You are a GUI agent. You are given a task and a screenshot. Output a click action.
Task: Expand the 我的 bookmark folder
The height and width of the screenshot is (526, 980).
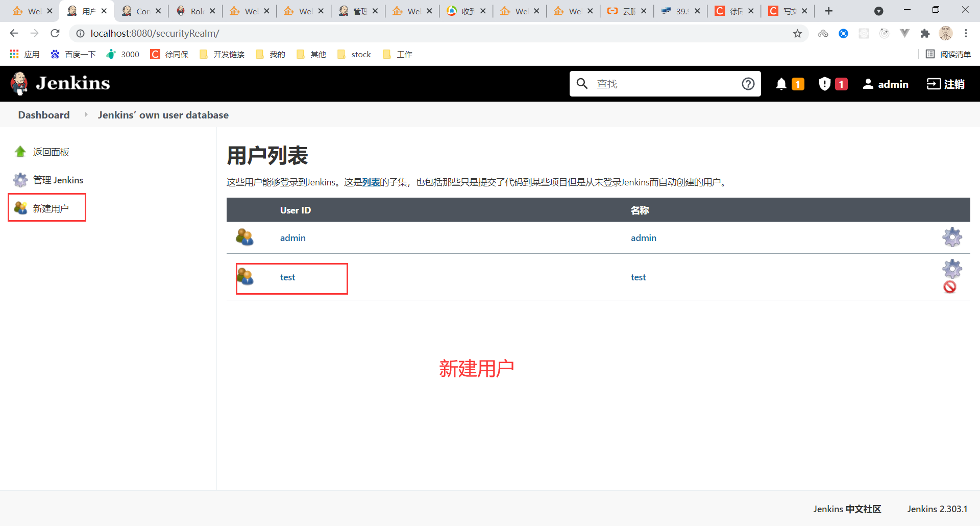[x=271, y=54]
